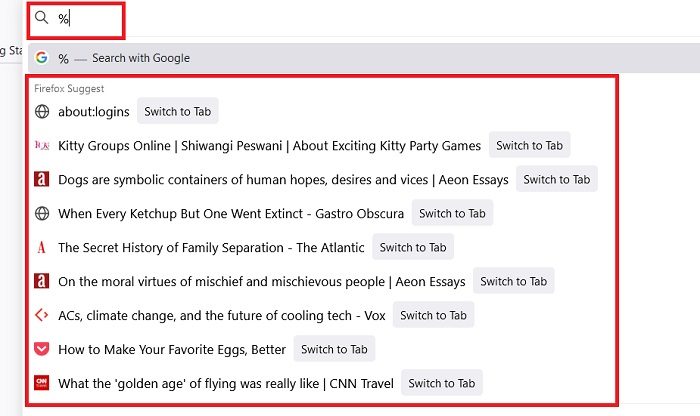Click Kitty Groups Online favicon
Viewport: 700px width, 416px height.
(x=42, y=146)
